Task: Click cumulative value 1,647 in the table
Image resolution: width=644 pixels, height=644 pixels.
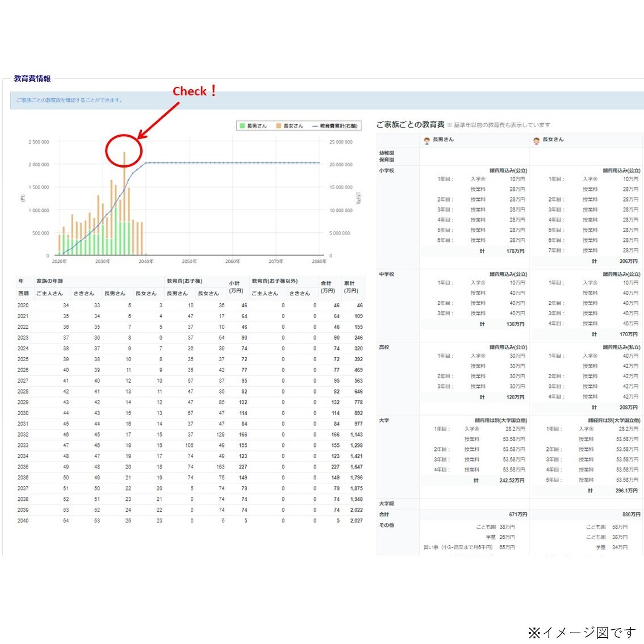Action: (x=357, y=467)
